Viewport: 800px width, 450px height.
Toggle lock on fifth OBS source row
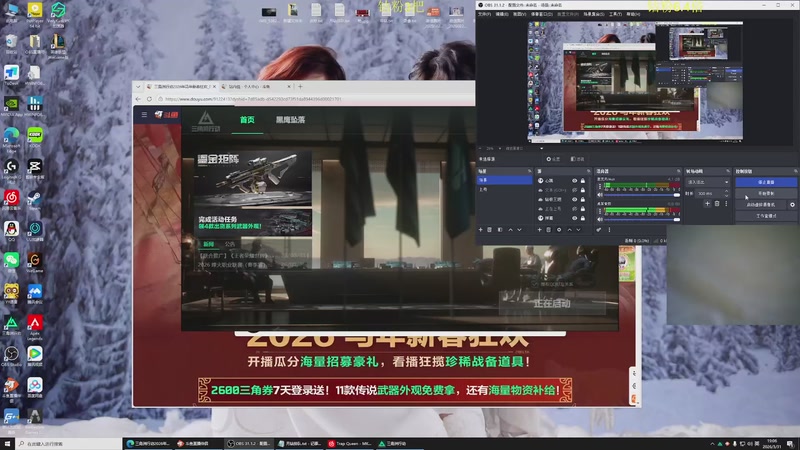[583, 218]
